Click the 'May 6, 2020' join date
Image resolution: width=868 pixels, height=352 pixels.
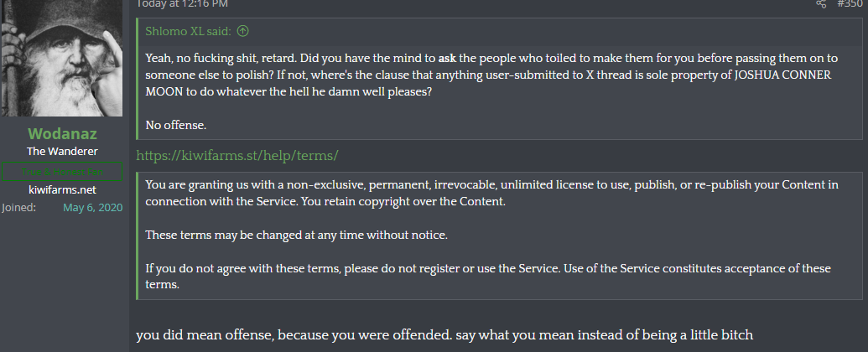tap(92, 207)
